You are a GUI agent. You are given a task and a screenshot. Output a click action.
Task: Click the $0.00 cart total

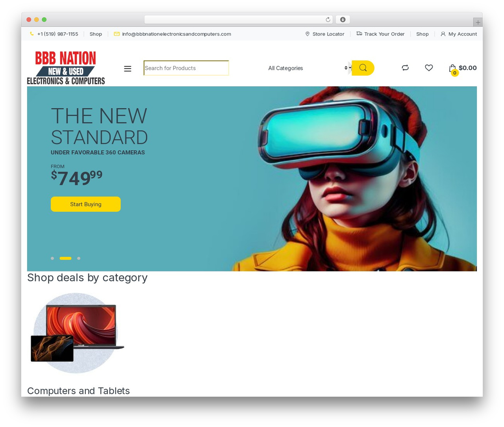[x=468, y=68]
